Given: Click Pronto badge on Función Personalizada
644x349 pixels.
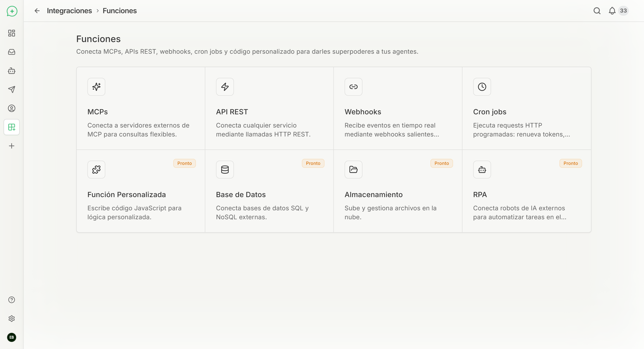Looking at the screenshot, I should [x=184, y=163].
